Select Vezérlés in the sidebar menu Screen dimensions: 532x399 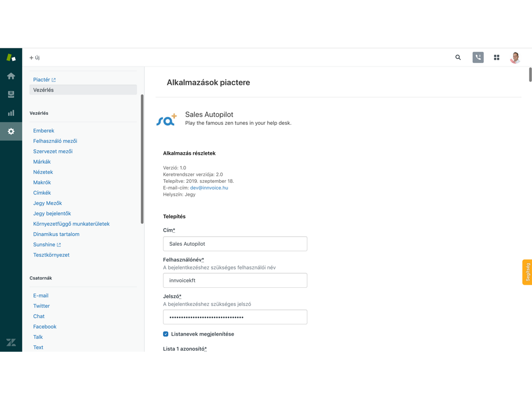[x=44, y=90]
